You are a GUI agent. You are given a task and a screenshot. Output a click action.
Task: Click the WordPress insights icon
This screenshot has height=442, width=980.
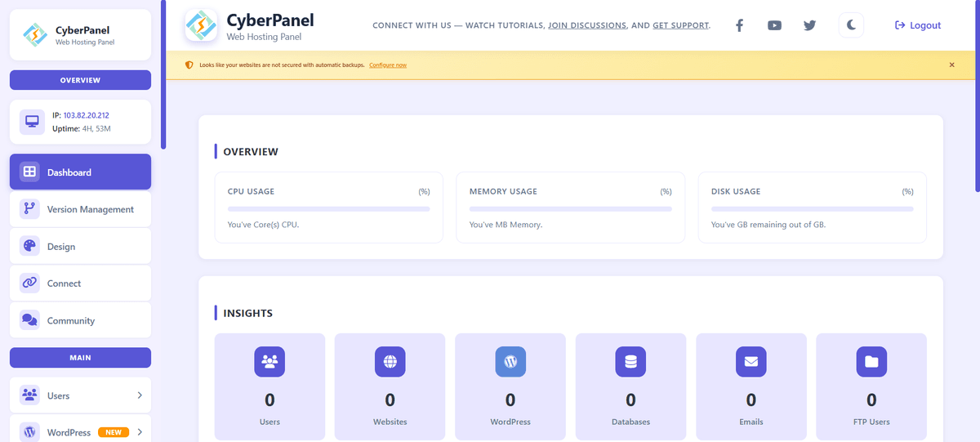(x=510, y=362)
